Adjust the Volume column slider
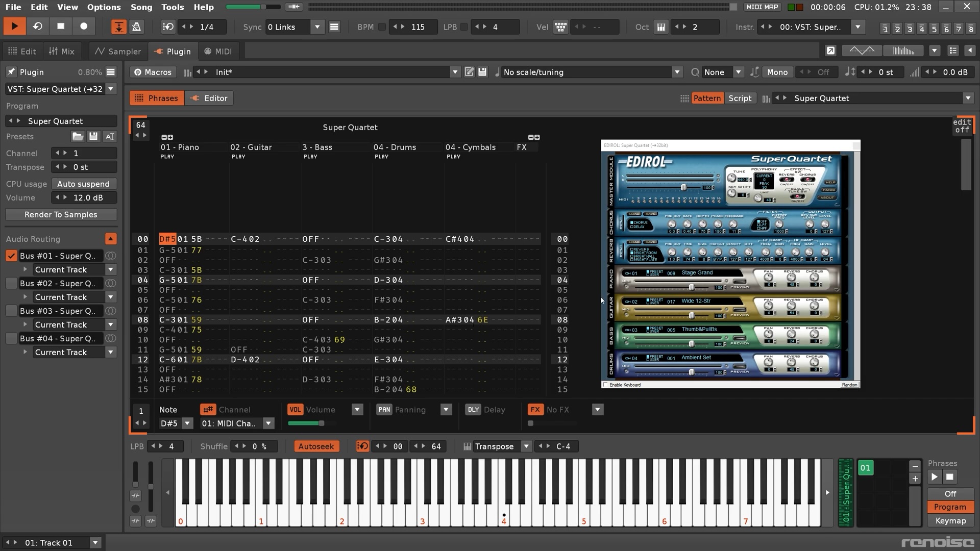This screenshot has height=551, width=980. (x=306, y=423)
